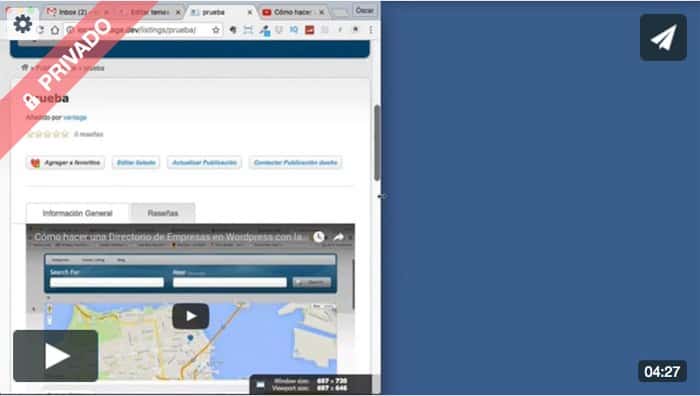700x396 pixels.
Task: Open the Reseñas tab
Action: 163,213
